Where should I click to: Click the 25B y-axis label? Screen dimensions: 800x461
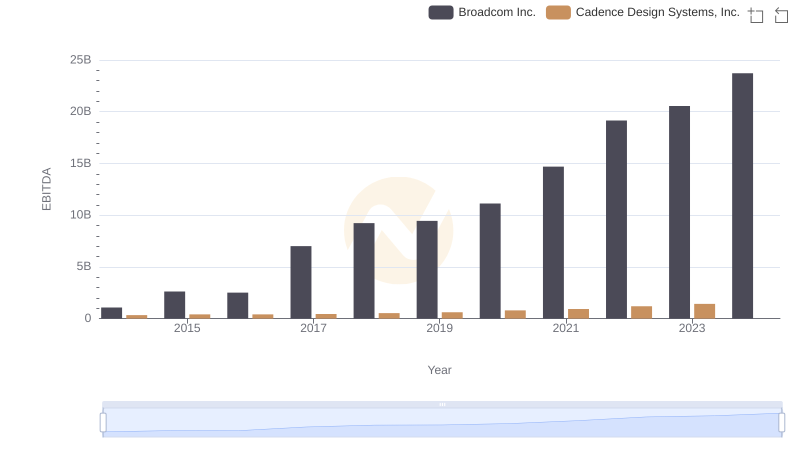tap(81, 60)
